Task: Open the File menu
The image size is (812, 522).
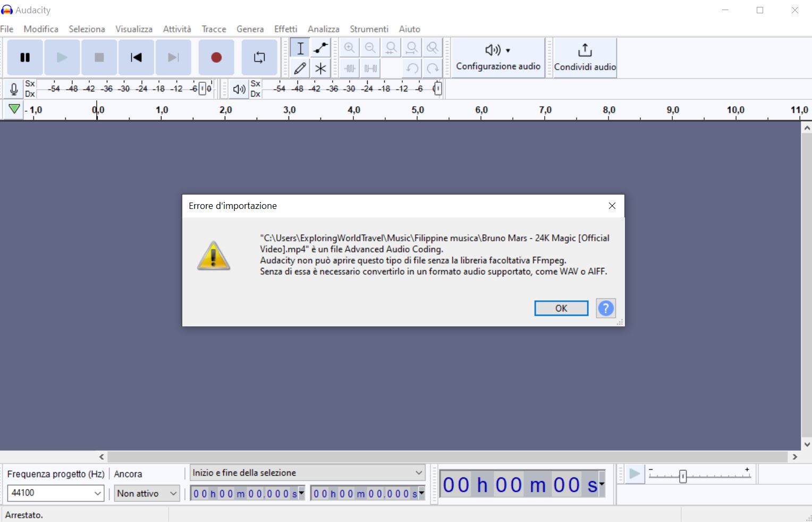Action: click(x=7, y=29)
